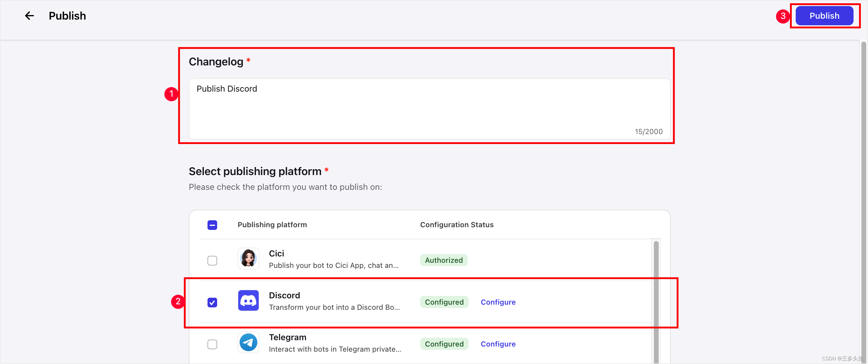Toggle the Cici platform checkbox
The height and width of the screenshot is (364, 868).
tap(213, 260)
